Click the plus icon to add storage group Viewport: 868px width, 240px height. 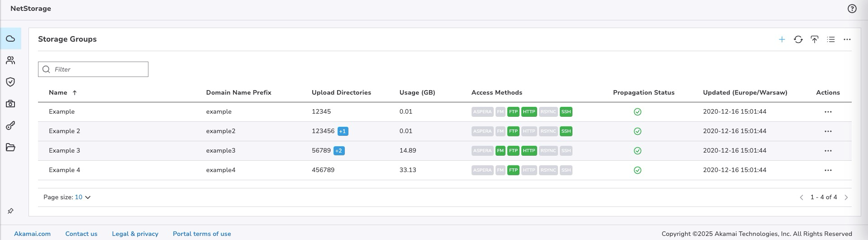point(782,40)
